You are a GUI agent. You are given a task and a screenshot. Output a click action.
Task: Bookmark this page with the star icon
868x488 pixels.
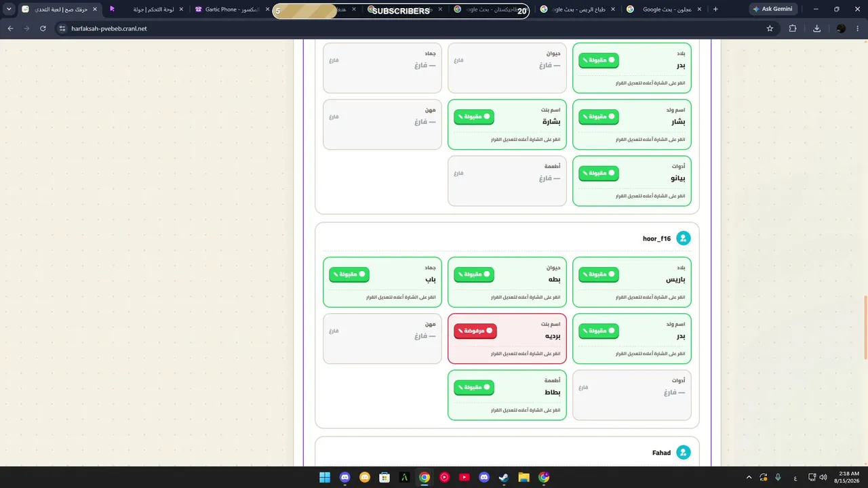[770, 28]
